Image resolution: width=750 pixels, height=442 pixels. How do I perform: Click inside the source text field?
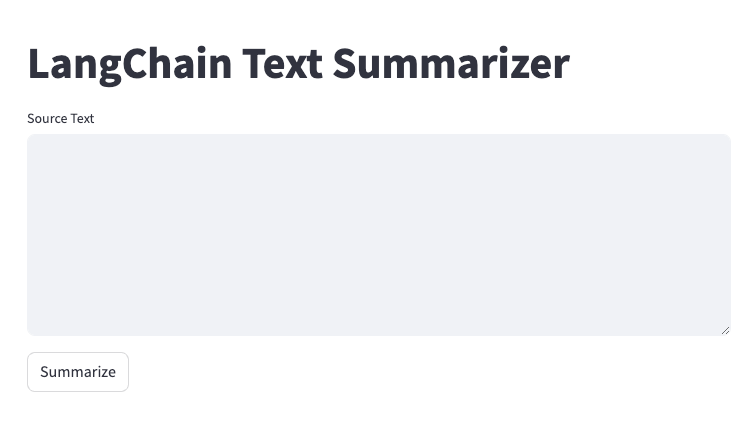pos(378,235)
